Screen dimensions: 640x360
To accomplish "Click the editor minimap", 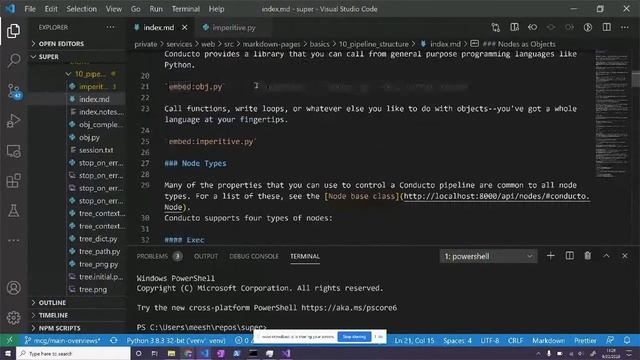I will [x=611, y=114].
